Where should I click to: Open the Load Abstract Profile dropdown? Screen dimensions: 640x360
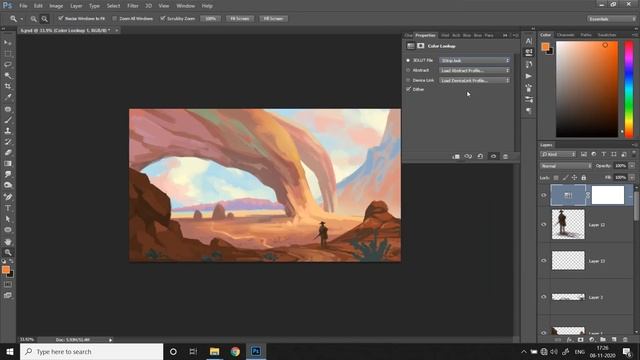tap(475, 70)
